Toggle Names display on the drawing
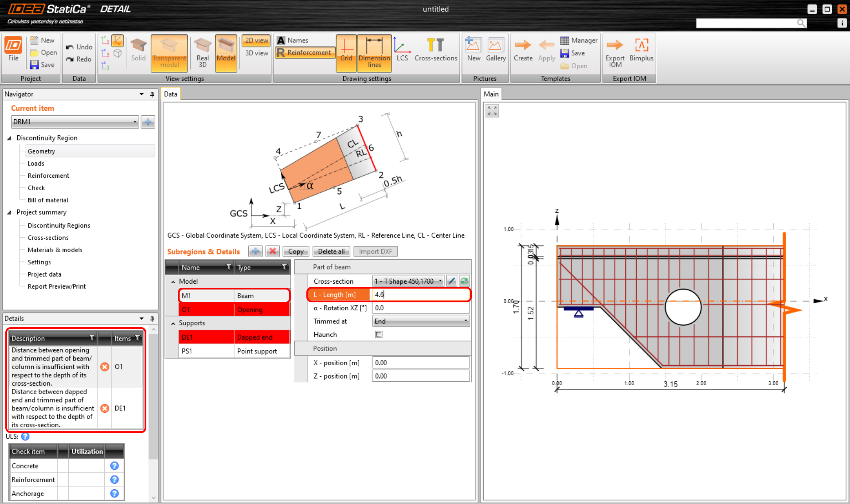The width and height of the screenshot is (850, 504). (x=293, y=40)
